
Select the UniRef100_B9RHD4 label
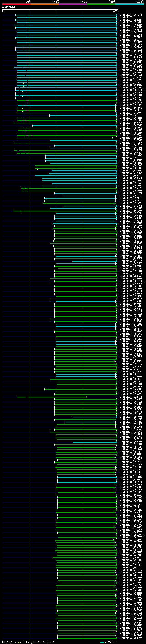pyautogui.click(x=131, y=70)
